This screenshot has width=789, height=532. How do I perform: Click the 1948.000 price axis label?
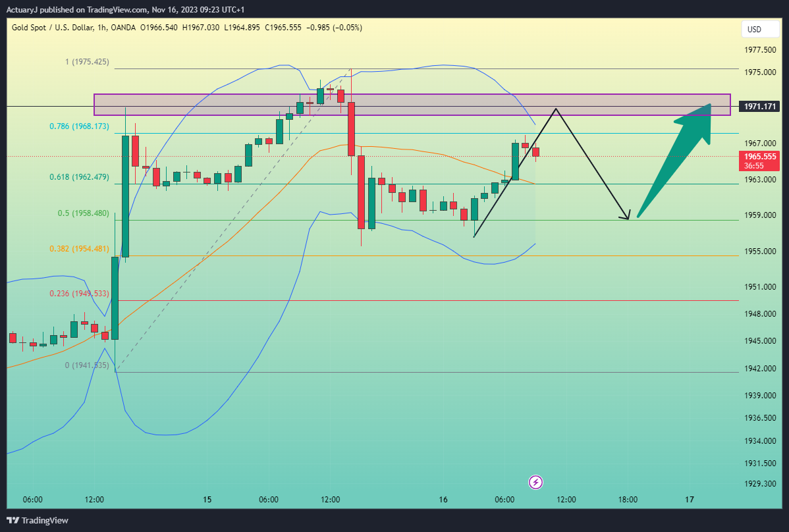click(x=760, y=314)
